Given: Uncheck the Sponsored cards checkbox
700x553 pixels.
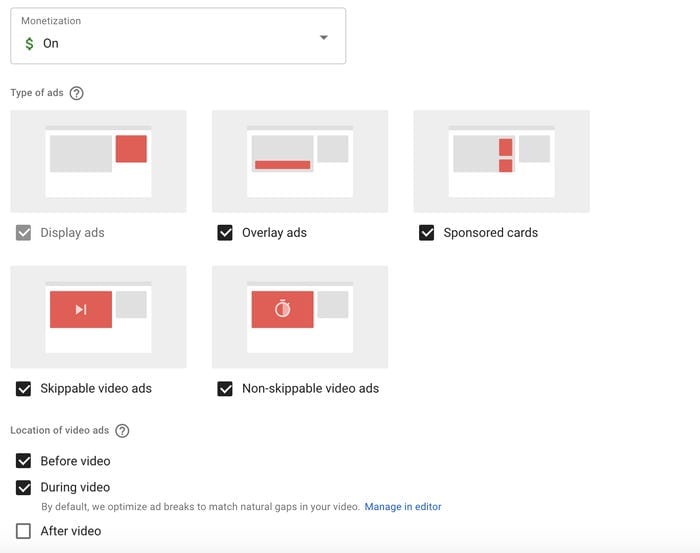Looking at the screenshot, I should click(426, 233).
